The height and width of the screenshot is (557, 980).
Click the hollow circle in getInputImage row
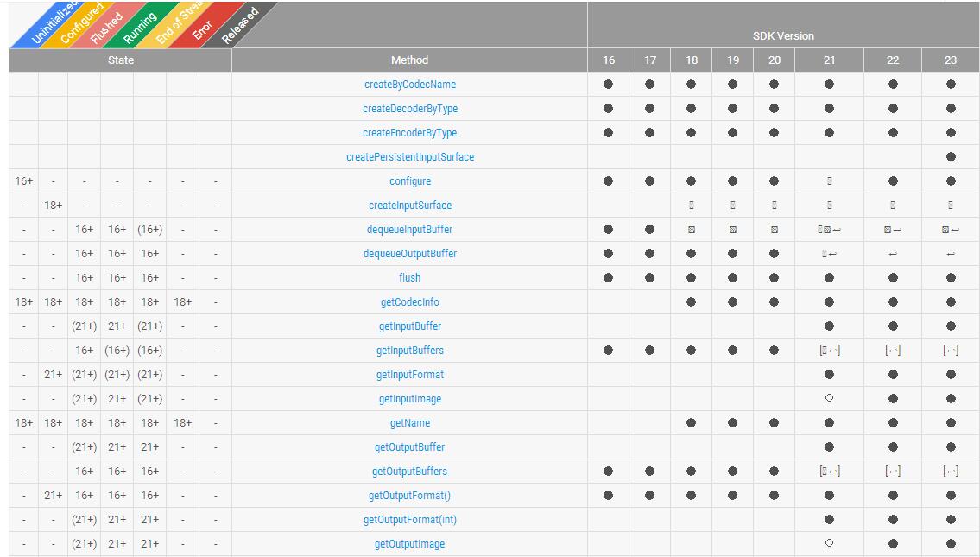click(x=830, y=398)
